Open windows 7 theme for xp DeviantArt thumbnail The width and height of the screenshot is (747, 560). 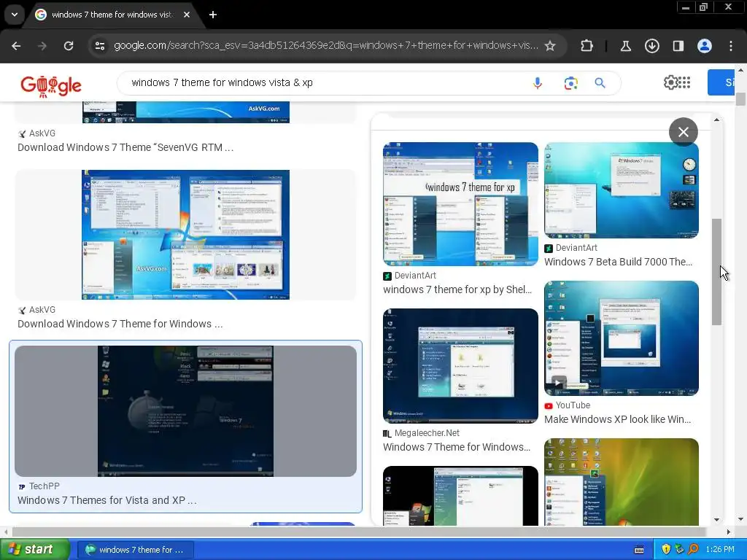[x=461, y=204]
